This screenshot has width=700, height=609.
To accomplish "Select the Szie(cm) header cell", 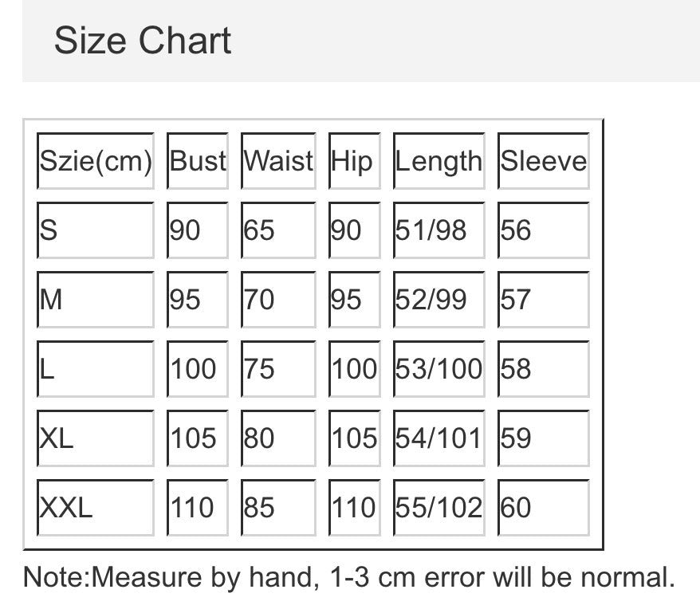I will [96, 161].
